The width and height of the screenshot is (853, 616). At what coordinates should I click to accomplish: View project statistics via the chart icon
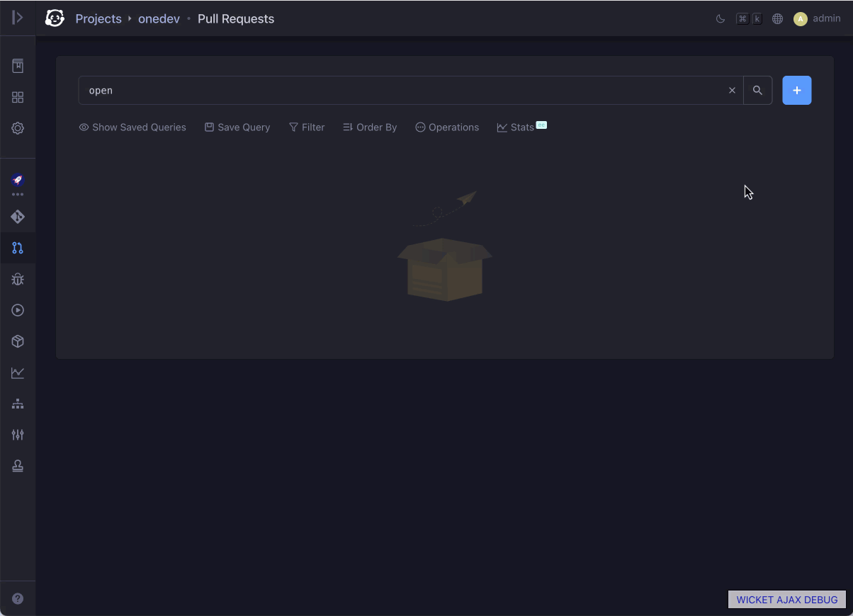point(18,372)
